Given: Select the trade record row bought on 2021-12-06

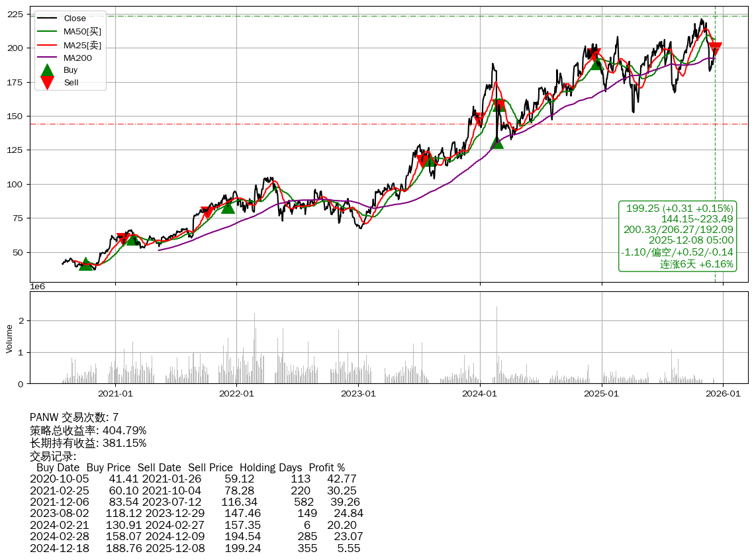Looking at the screenshot, I should pos(196,502).
